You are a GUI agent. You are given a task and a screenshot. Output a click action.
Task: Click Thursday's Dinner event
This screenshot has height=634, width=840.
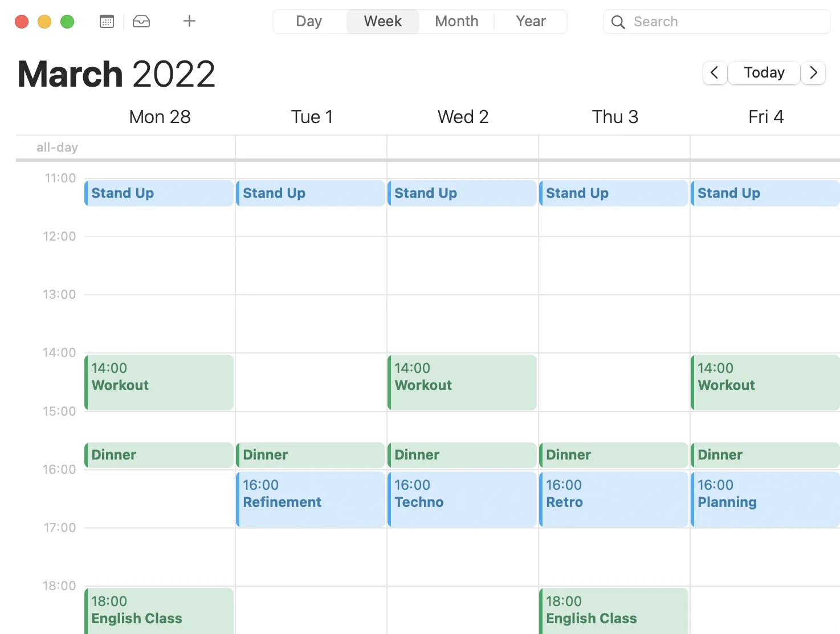(x=614, y=455)
